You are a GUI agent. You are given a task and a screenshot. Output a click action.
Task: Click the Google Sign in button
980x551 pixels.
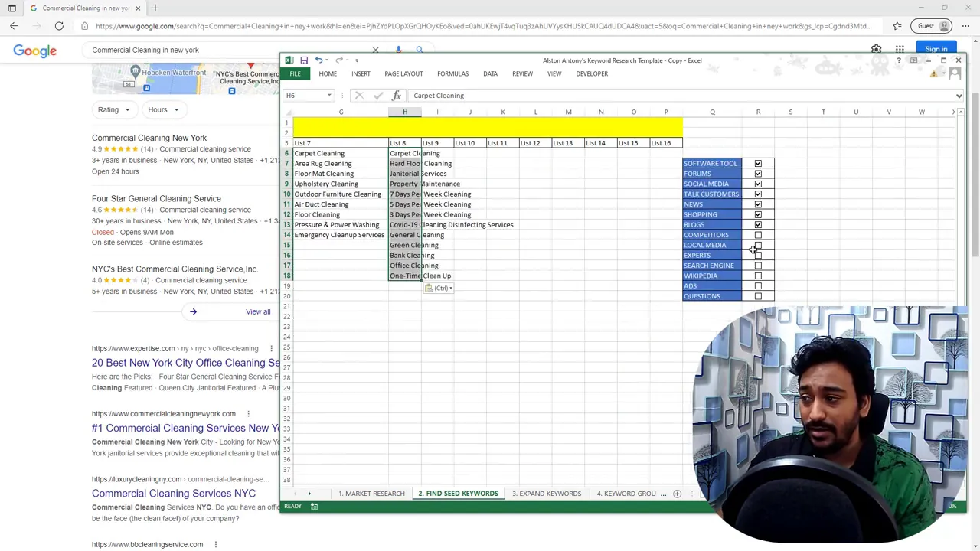tap(936, 48)
